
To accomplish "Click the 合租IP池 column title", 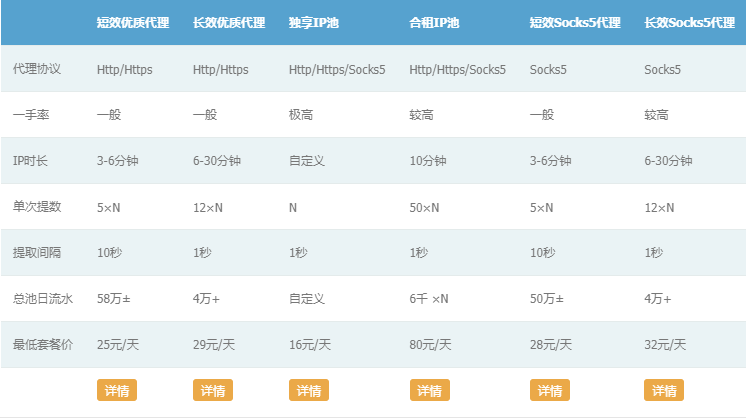I will (437, 22).
